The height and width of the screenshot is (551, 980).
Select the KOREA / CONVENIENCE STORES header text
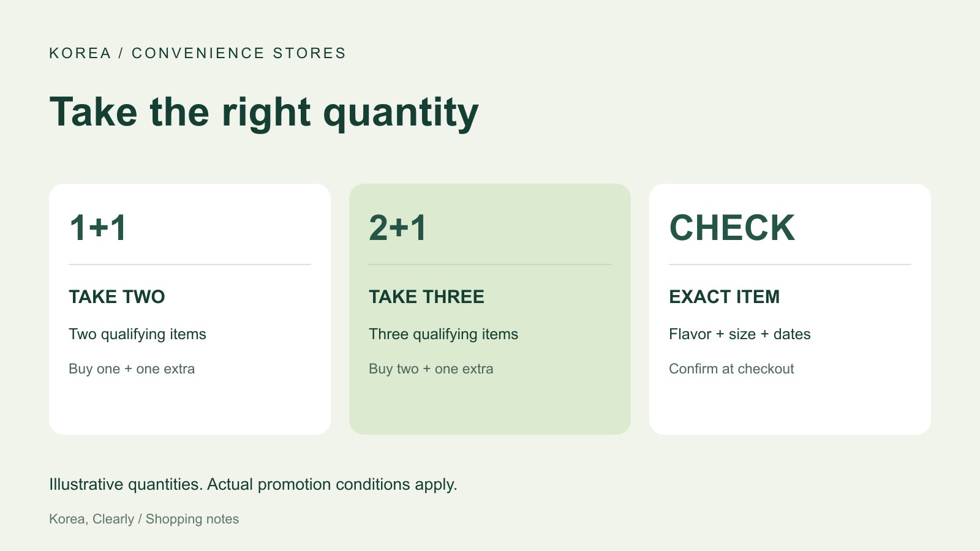pos(197,53)
